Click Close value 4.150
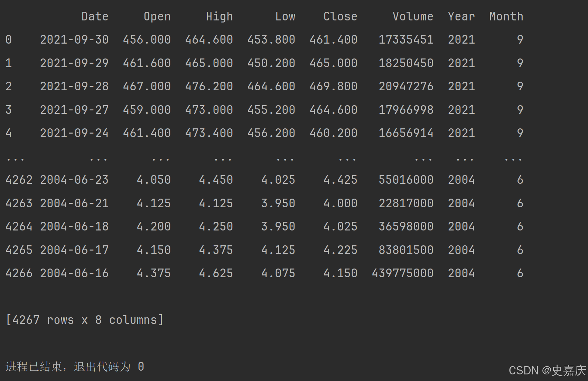The image size is (588, 381). (x=340, y=273)
